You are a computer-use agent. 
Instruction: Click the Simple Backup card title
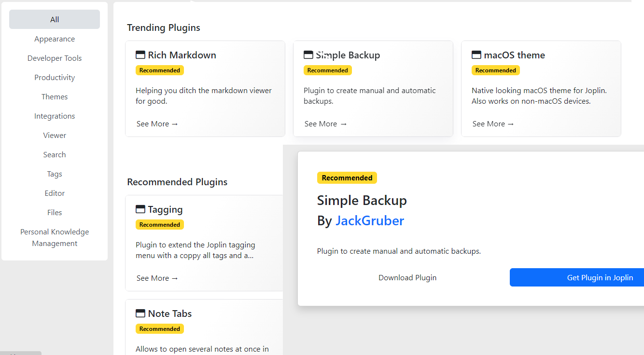[x=348, y=55]
